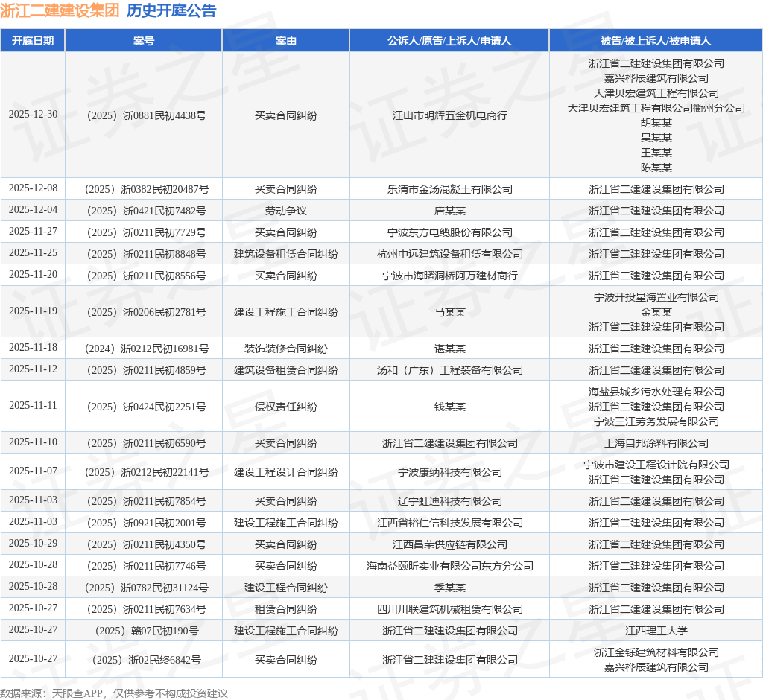Click the 开庭日期 column header
763x700 pixels.
[33, 41]
